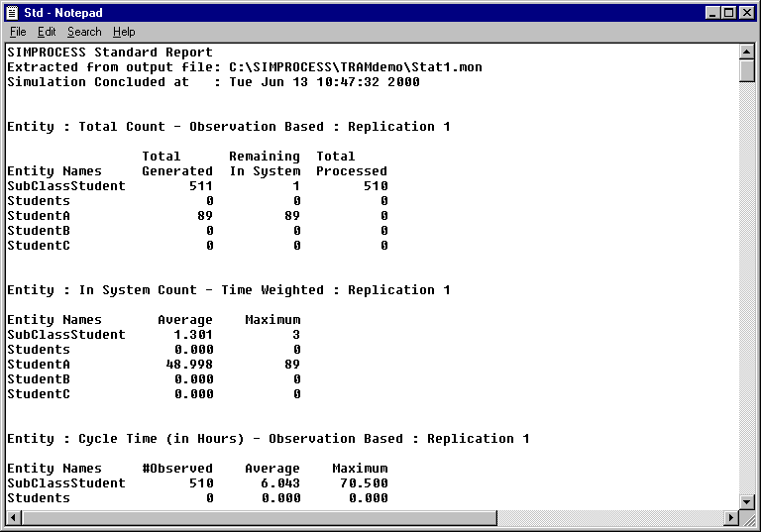The width and height of the screenshot is (761, 532).
Task: Click 'Students' in the Cycle Time table
Action: pos(39,498)
